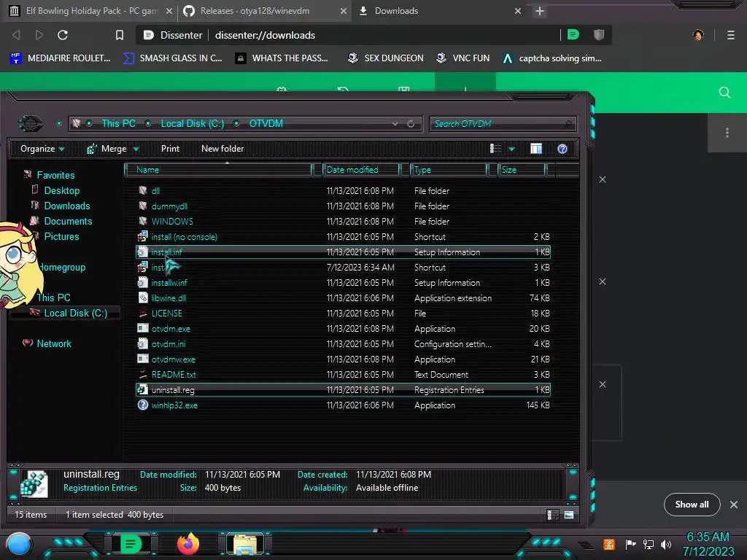
Task: Expand the Merge dropdown arrow
Action: click(x=136, y=149)
